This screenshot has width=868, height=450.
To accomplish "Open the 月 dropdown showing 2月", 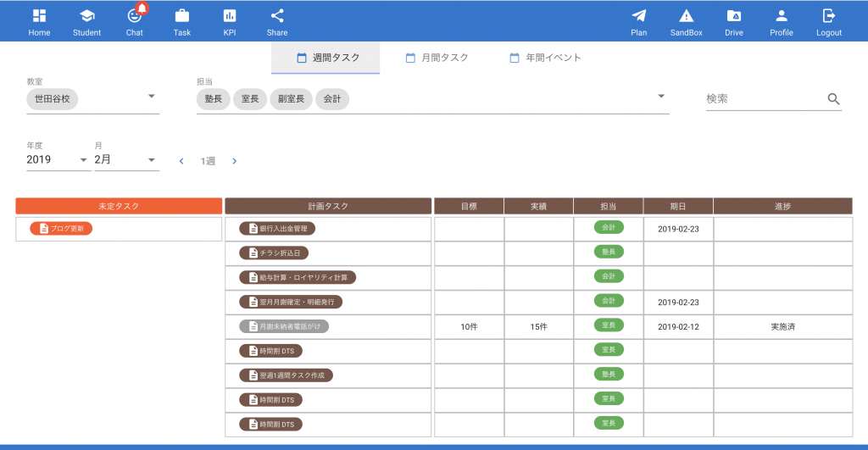I will click(151, 160).
